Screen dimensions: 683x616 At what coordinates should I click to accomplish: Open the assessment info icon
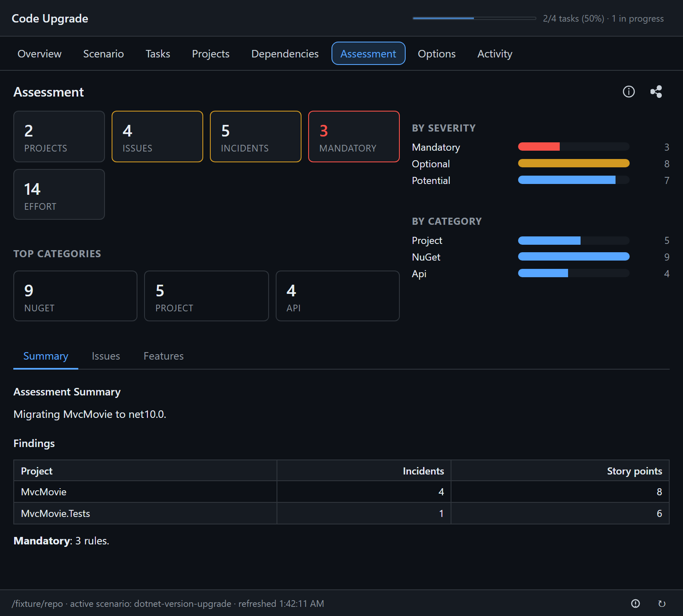pos(629,92)
